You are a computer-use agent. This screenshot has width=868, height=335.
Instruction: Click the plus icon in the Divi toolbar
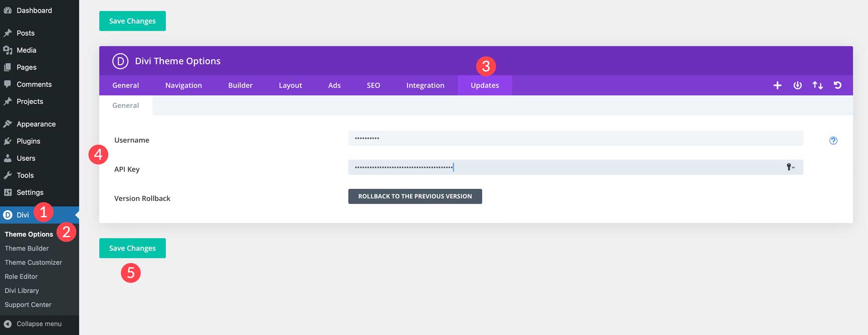(x=777, y=85)
